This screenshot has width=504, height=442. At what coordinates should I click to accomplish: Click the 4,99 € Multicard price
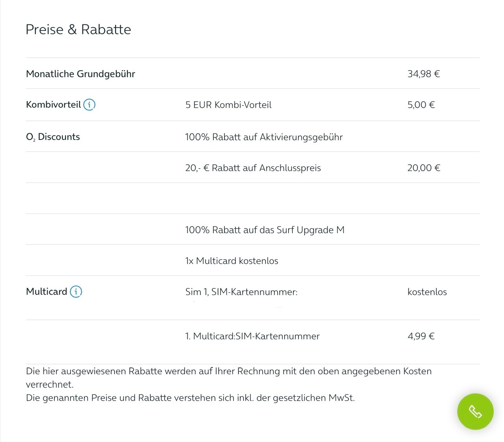click(x=421, y=336)
